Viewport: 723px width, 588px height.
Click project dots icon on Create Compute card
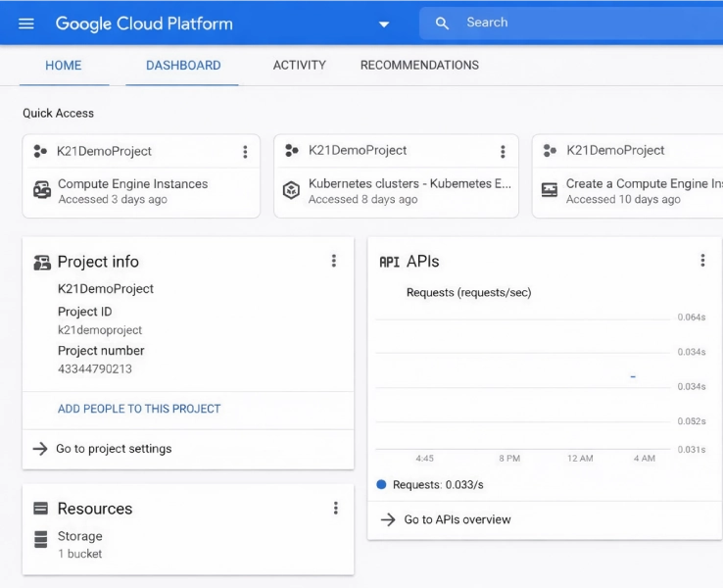pyautogui.click(x=550, y=150)
